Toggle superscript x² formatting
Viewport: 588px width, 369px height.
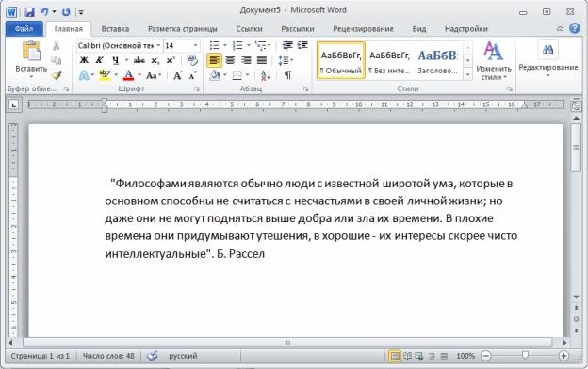tap(171, 60)
